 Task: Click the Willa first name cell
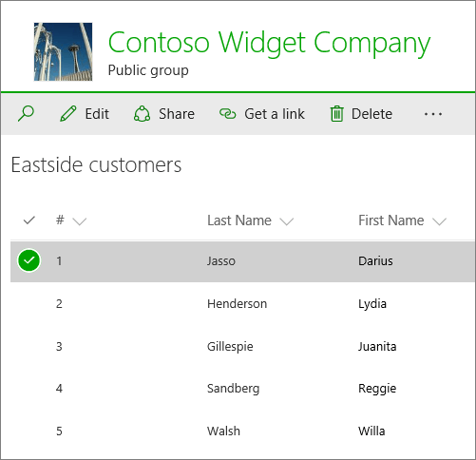[371, 431]
